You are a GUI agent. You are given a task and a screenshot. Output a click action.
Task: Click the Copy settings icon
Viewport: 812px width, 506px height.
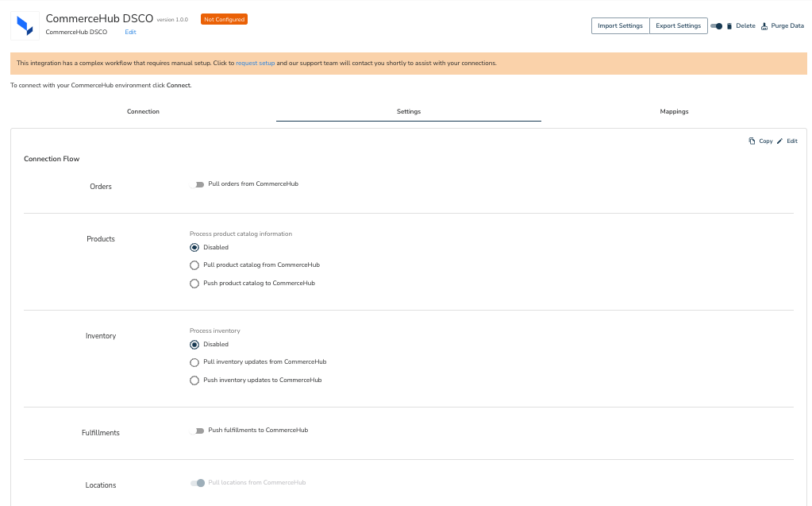click(x=752, y=141)
